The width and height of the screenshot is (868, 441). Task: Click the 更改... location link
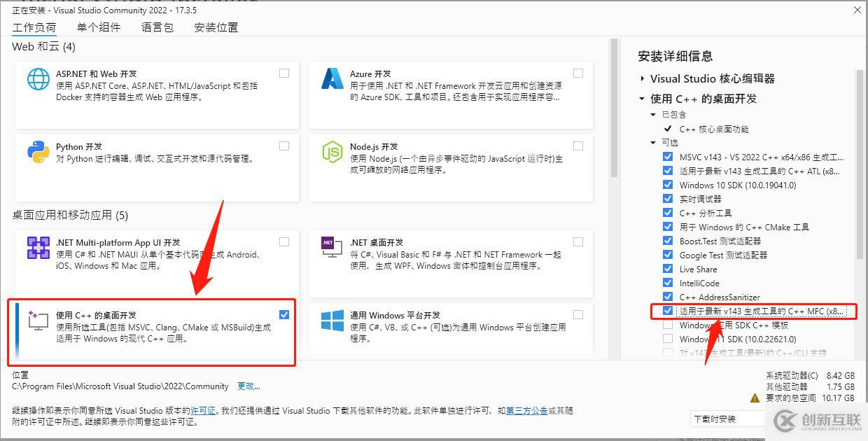coord(248,386)
